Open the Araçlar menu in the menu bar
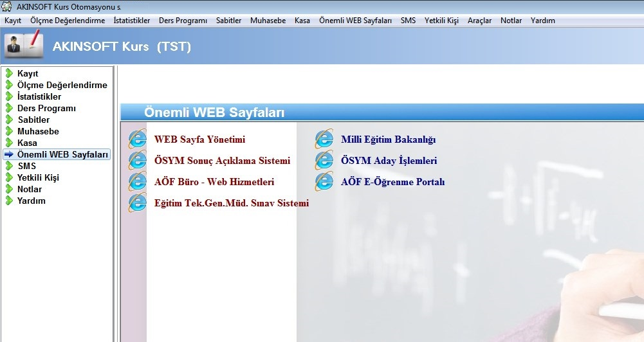The height and width of the screenshot is (342, 644). click(x=480, y=21)
